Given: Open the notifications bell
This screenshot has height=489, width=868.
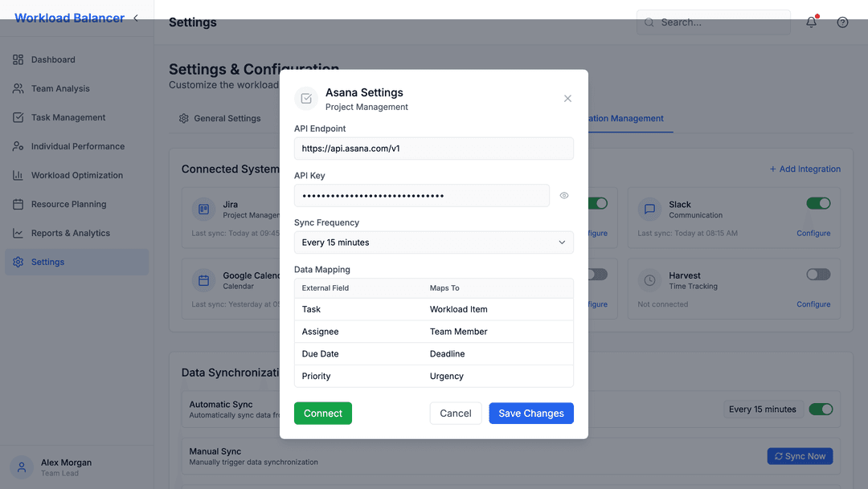Looking at the screenshot, I should tap(811, 22).
